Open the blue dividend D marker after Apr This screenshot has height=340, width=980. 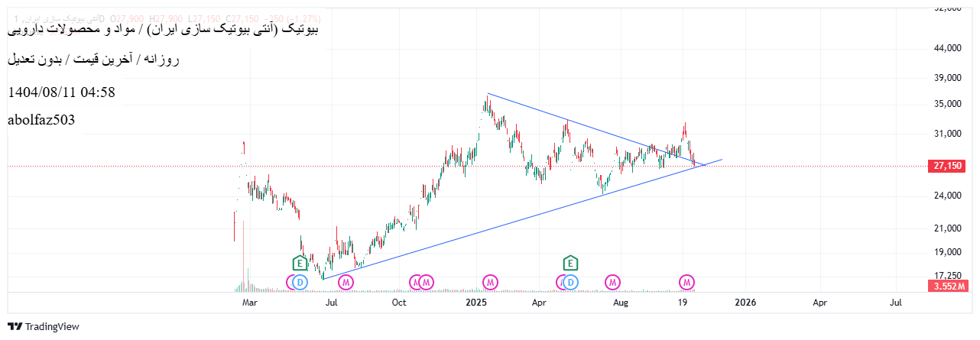tap(570, 282)
